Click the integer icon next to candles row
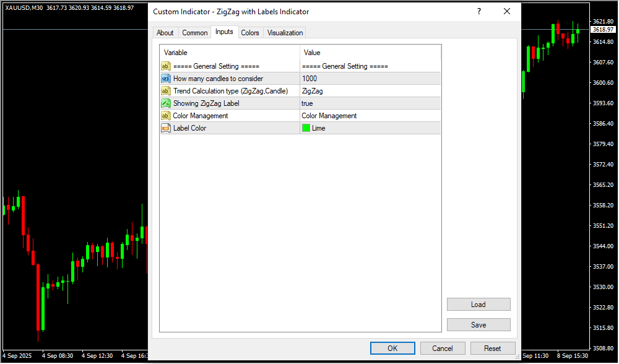The image size is (619, 364). (165, 79)
